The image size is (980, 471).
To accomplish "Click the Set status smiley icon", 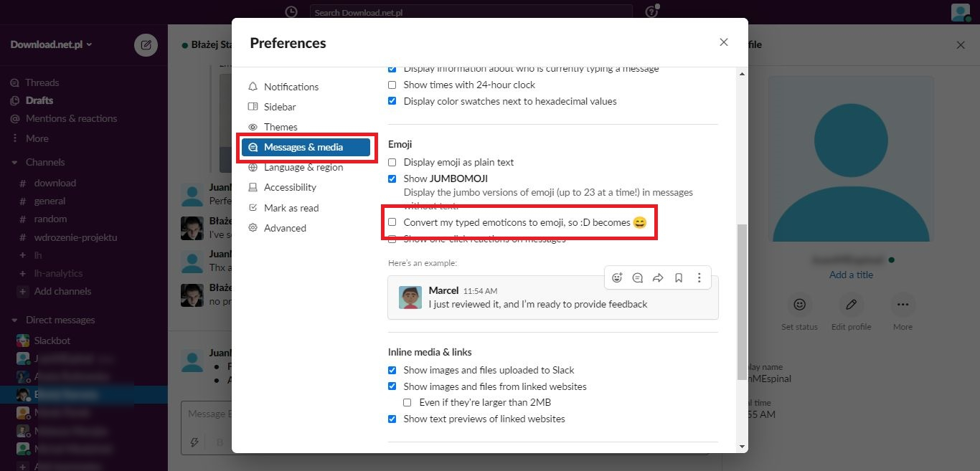I will coord(799,305).
